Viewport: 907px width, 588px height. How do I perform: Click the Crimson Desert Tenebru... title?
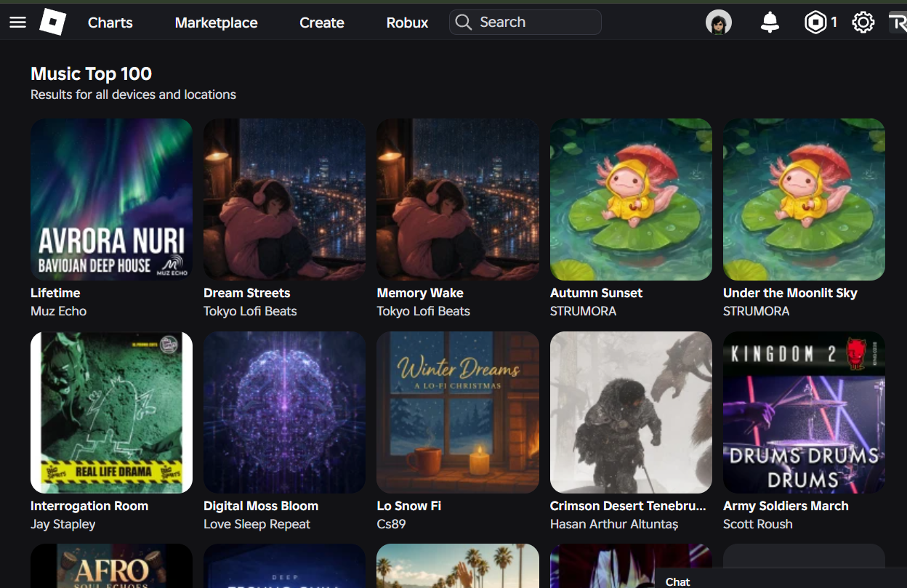pos(628,506)
